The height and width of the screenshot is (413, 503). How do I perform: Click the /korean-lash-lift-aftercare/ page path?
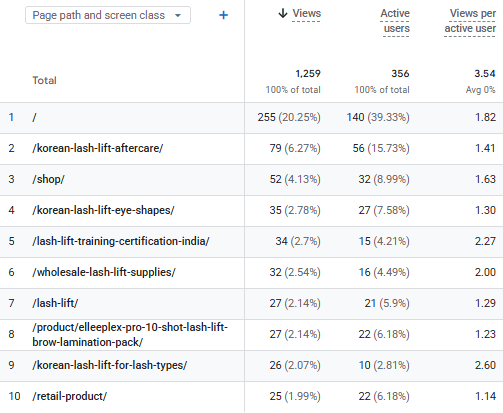(x=98, y=148)
